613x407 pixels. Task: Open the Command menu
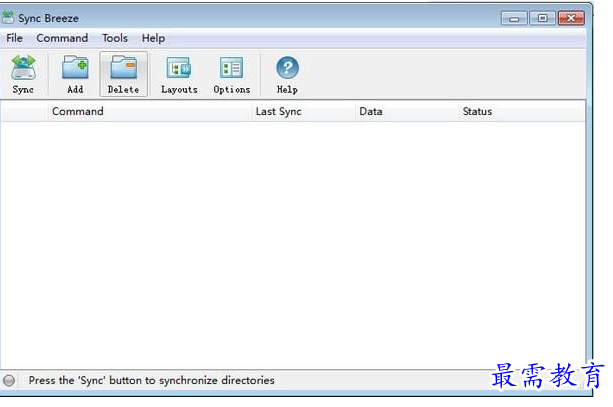click(x=62, y=38)
